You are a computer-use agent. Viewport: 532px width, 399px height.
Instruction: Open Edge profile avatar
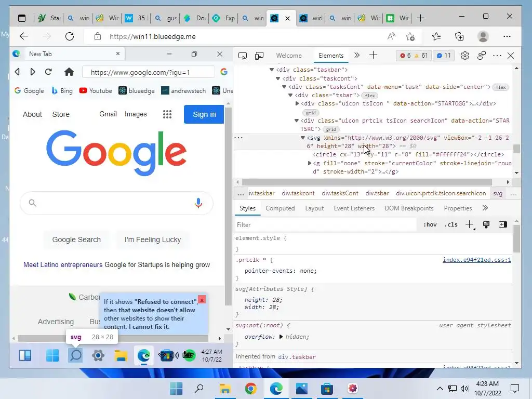(x=483, y=36)
